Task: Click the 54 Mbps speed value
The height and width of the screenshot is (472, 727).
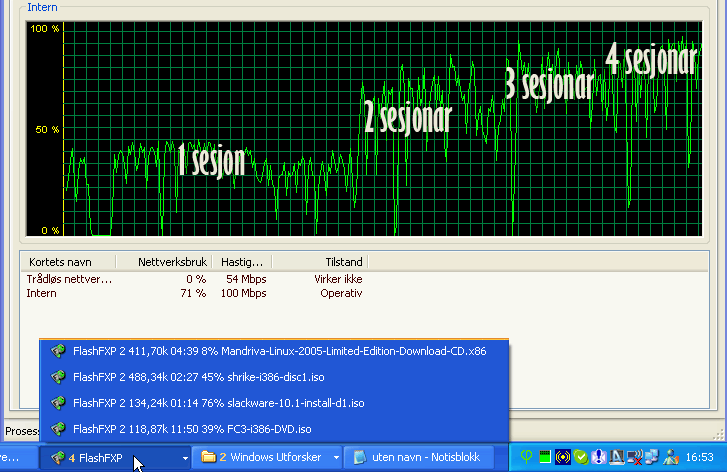Action: pos(246,279)
